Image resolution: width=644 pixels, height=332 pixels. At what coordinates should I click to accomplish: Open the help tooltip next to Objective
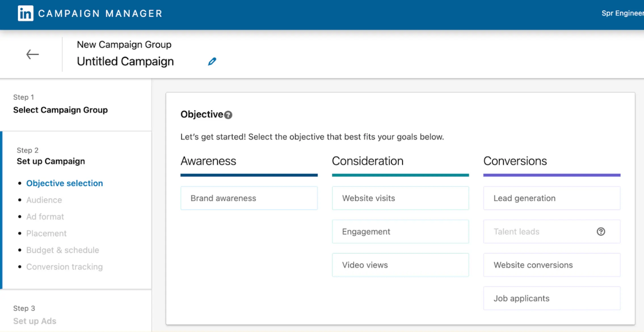click(x=228, y=115)
